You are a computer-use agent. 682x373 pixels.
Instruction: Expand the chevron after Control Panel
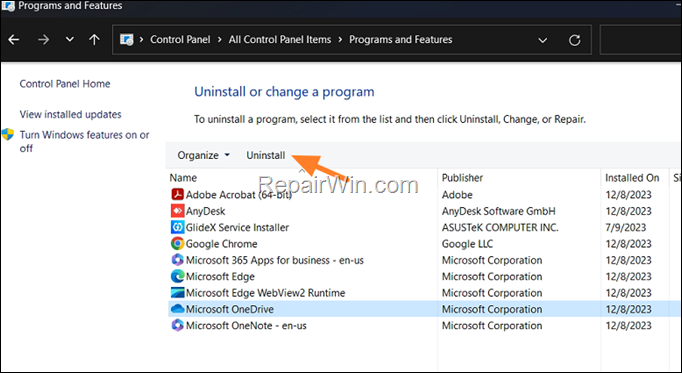pos(220,40)
